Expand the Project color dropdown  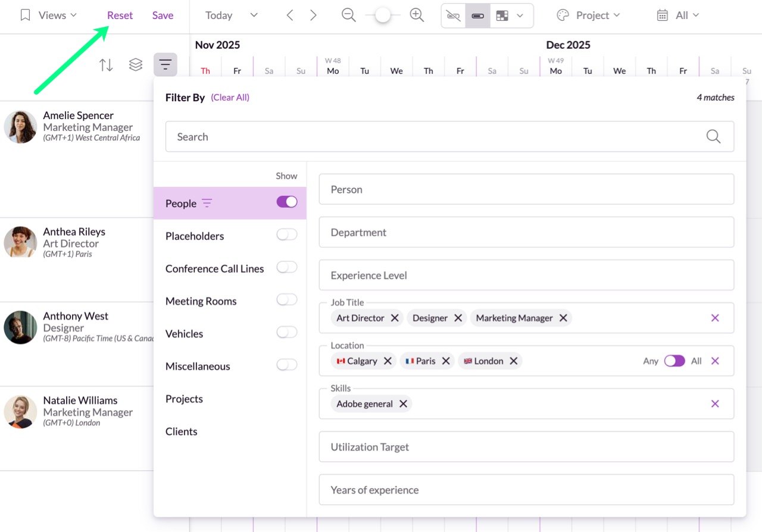click(x=588, y=15)
